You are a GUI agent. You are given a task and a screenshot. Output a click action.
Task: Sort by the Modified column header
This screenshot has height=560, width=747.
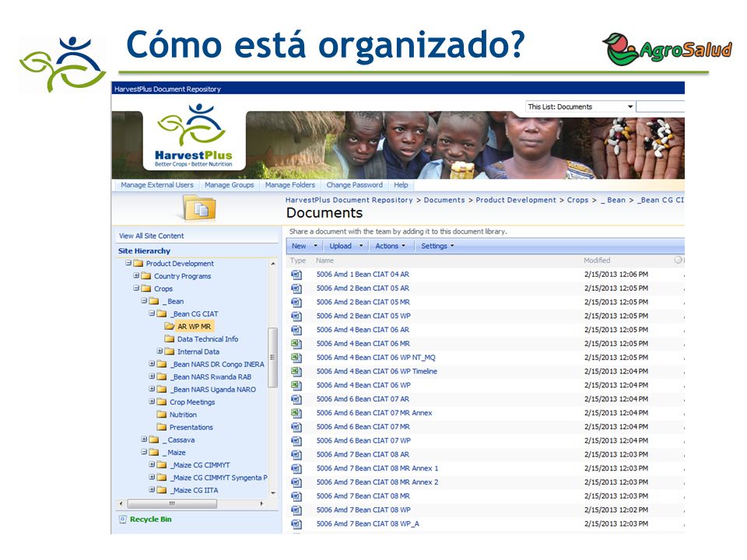597,261
